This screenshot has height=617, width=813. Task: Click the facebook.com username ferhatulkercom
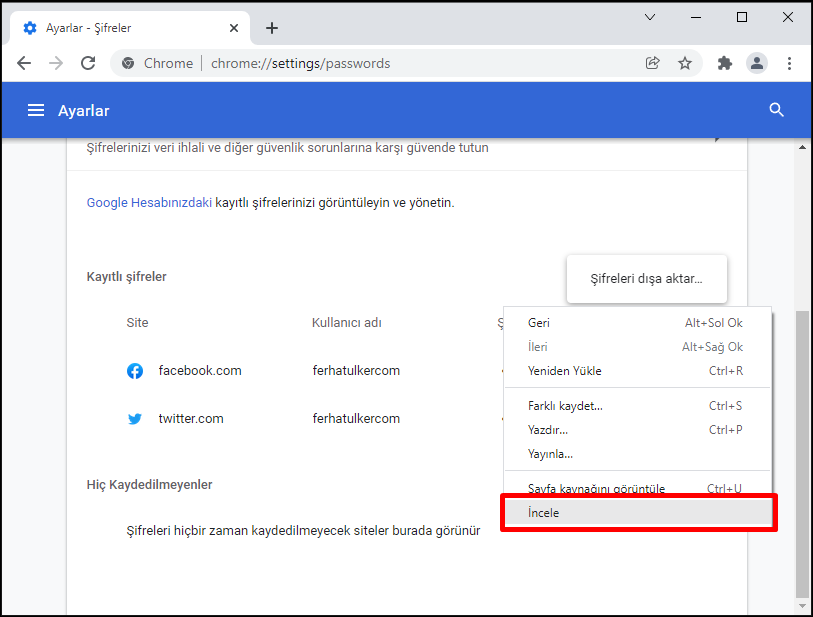356,371
